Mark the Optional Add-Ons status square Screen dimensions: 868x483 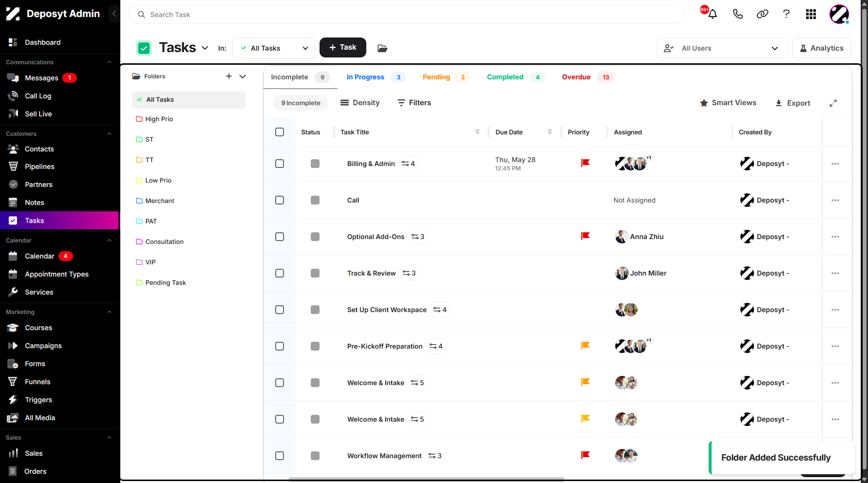point(315,237)
